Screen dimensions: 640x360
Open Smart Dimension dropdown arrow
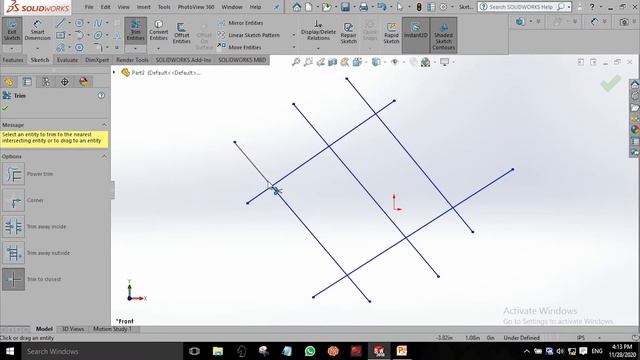pyautogui.click(x=37, y=49)
